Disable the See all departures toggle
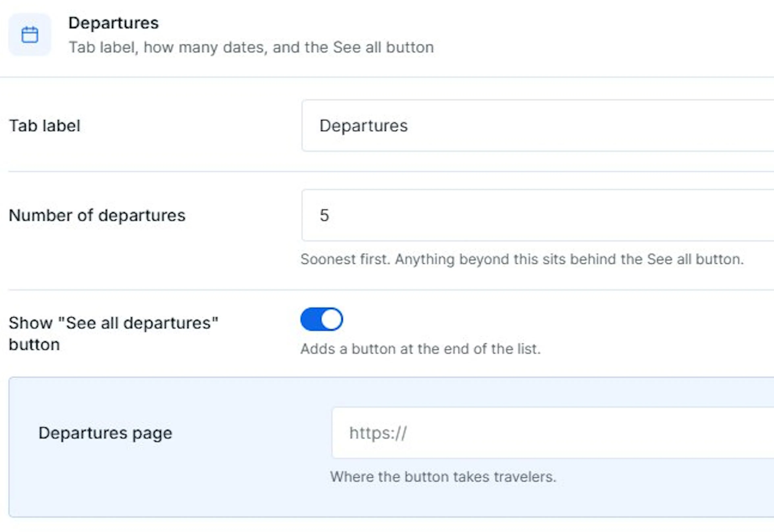This screenshot has height=532, width=774. point(321,319)
